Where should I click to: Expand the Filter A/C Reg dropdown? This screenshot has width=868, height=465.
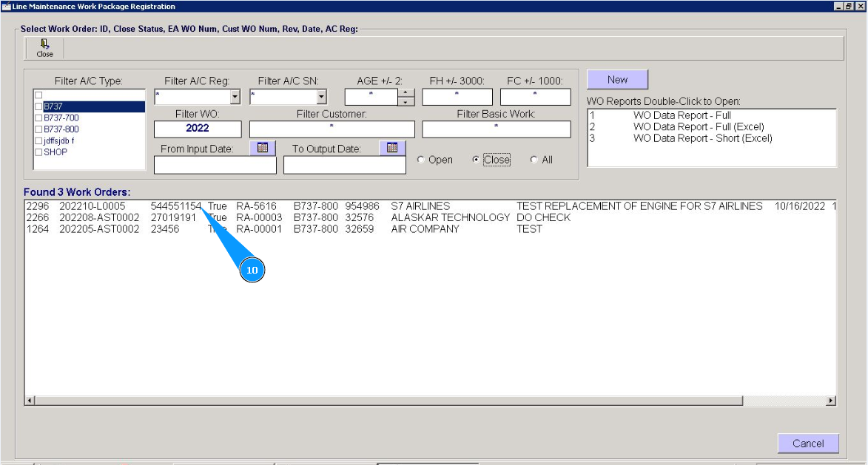click(235, 97)
